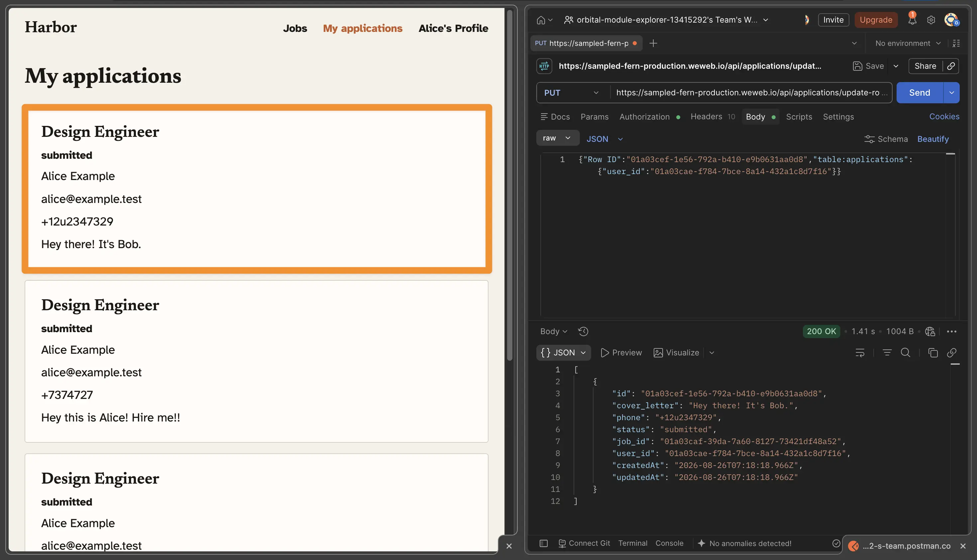Expand the Send button arrow options
This screenshot has height=560, width=977.
tap(951, 93)
